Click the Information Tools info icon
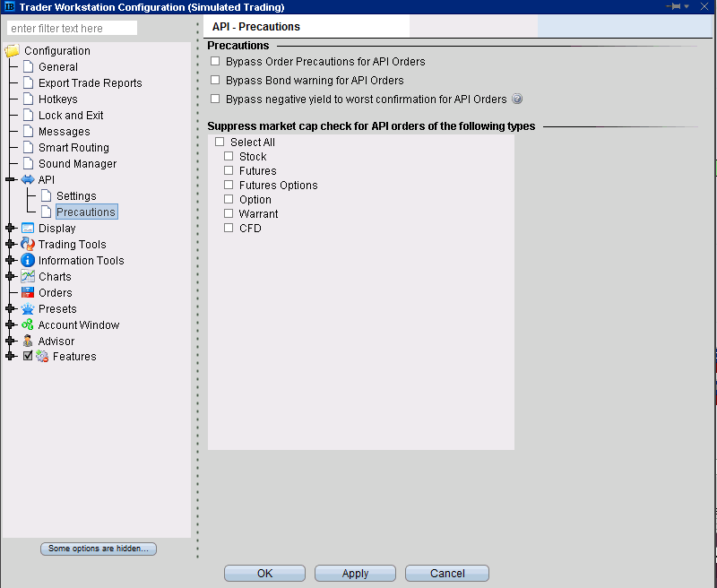Viewport: 717px width, 588px height. click(x=28, y=260)
